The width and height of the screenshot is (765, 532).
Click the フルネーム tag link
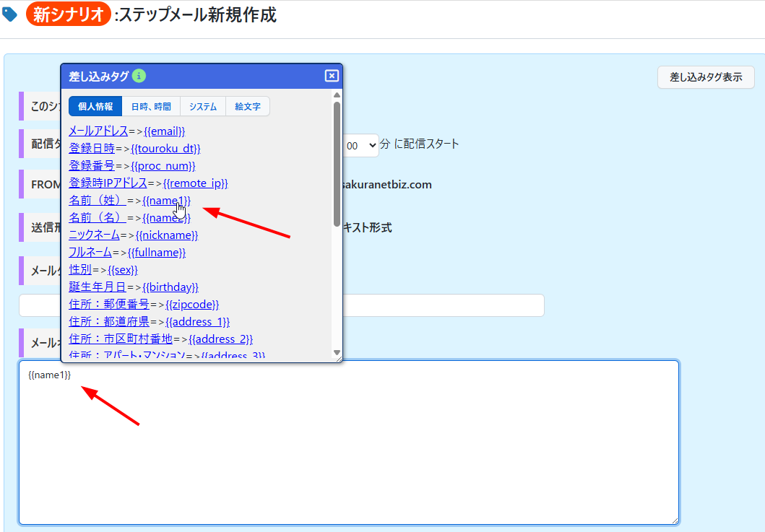90,252
